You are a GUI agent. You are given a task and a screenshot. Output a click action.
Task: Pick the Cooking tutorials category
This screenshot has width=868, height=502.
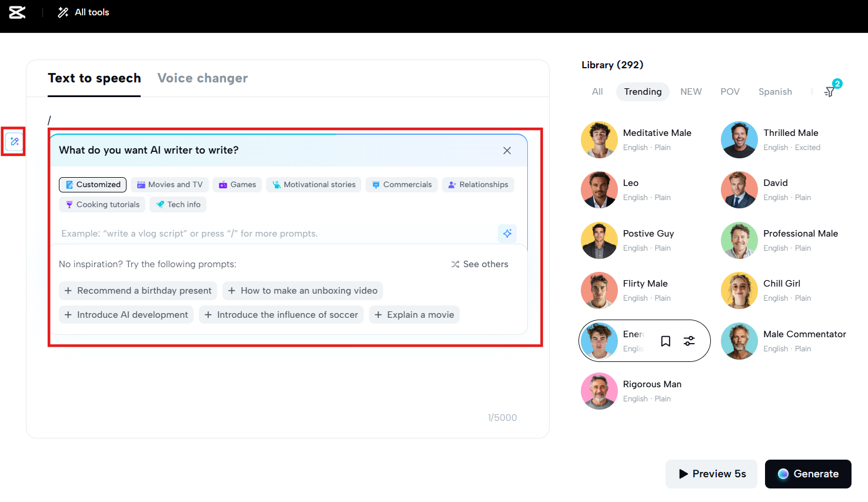click(x=102, y=205)
